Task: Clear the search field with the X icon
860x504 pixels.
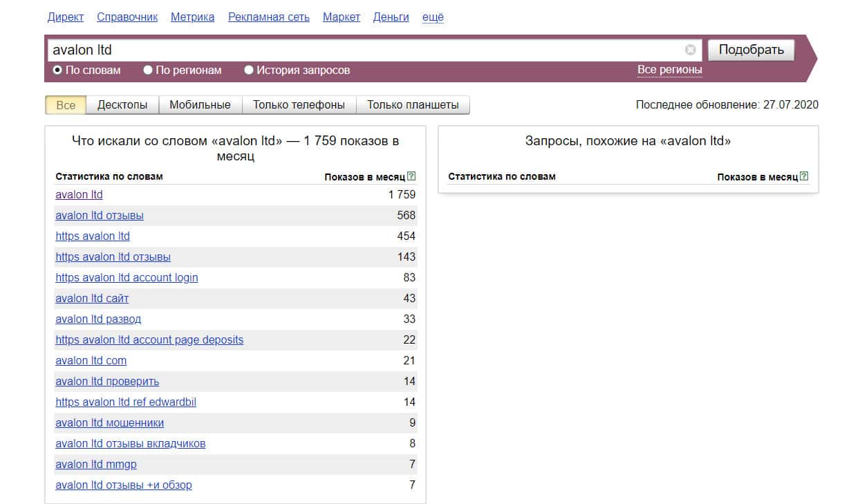Action: (x=690, y=50)
